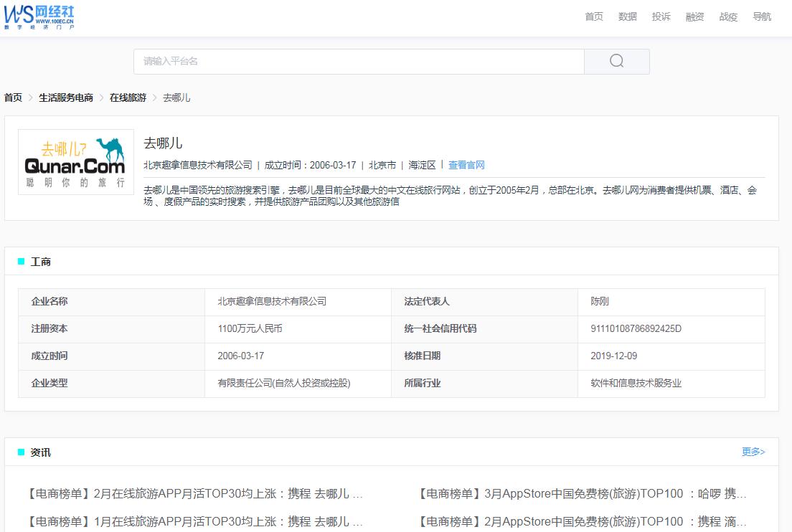792x532 pixels.
Task: Select the 融资 navigation entry
Action: (x=694, y=16)
